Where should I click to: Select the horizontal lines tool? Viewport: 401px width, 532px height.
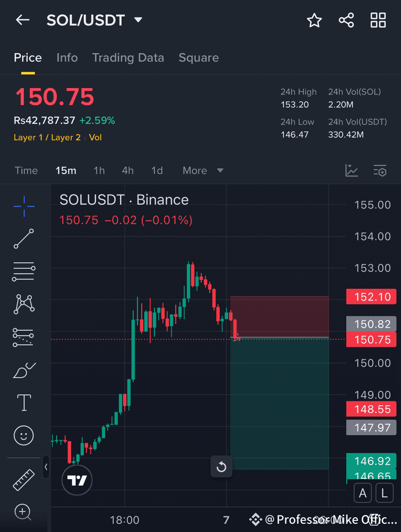24,272
